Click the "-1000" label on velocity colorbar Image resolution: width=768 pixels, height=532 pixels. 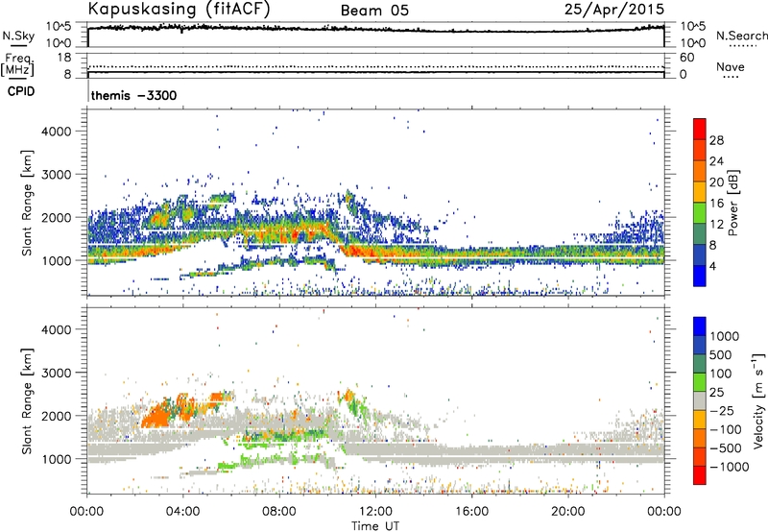click(x=729, y=467)
